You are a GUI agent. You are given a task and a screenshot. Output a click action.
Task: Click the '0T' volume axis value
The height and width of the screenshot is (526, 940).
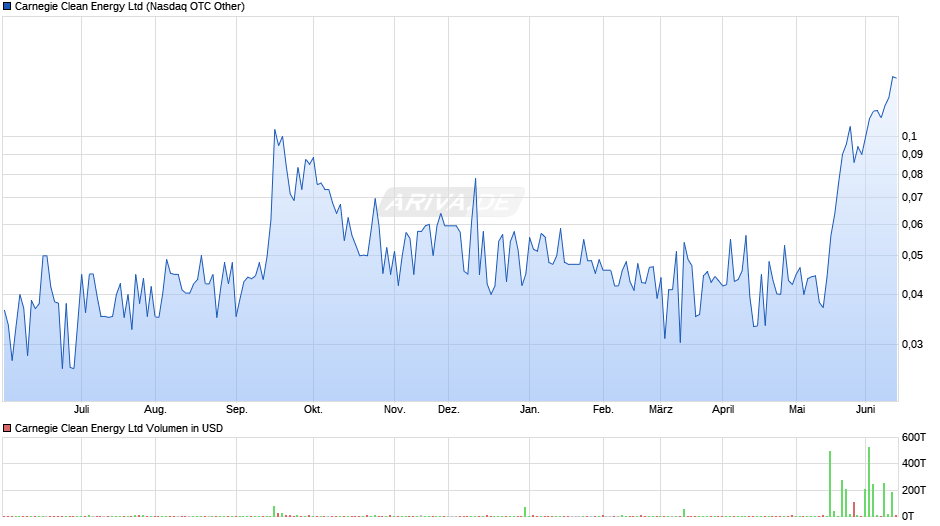click(x=908, y=516)
